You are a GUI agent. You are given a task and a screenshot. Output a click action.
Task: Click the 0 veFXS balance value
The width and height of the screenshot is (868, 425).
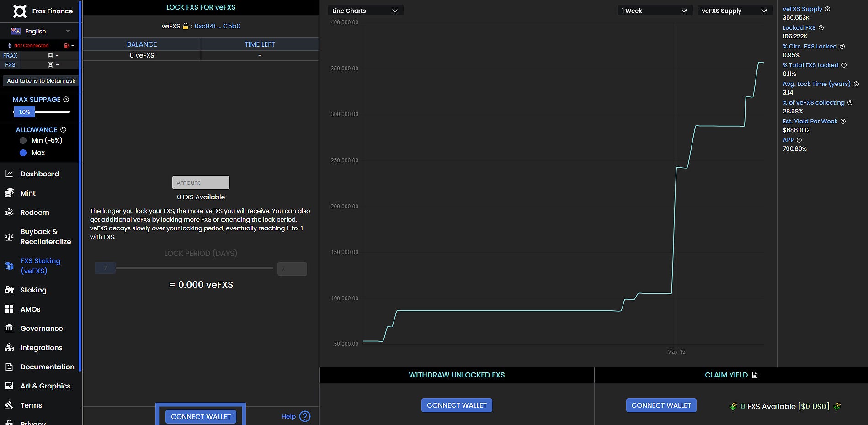click(142, 55)
